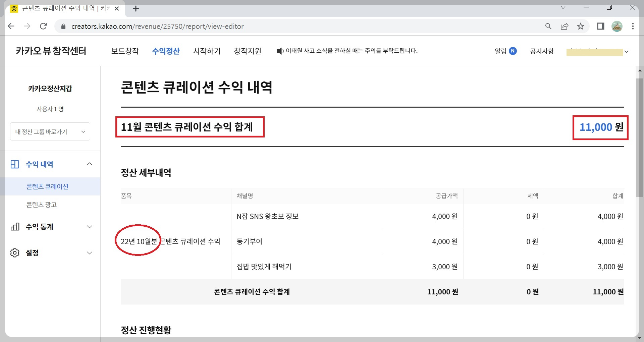
Task: Click the 집밥 맛있게 해먹기 channel
Action: (264, 267)
